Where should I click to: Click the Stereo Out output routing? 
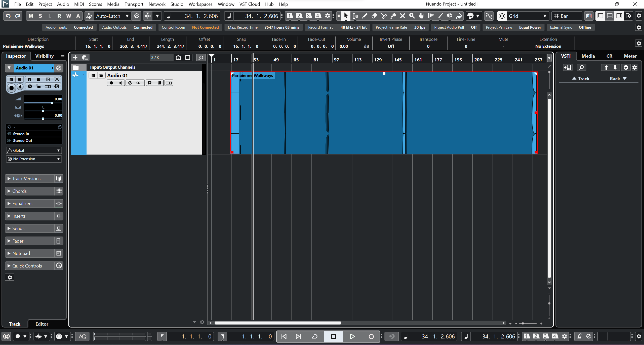(23, 140)
